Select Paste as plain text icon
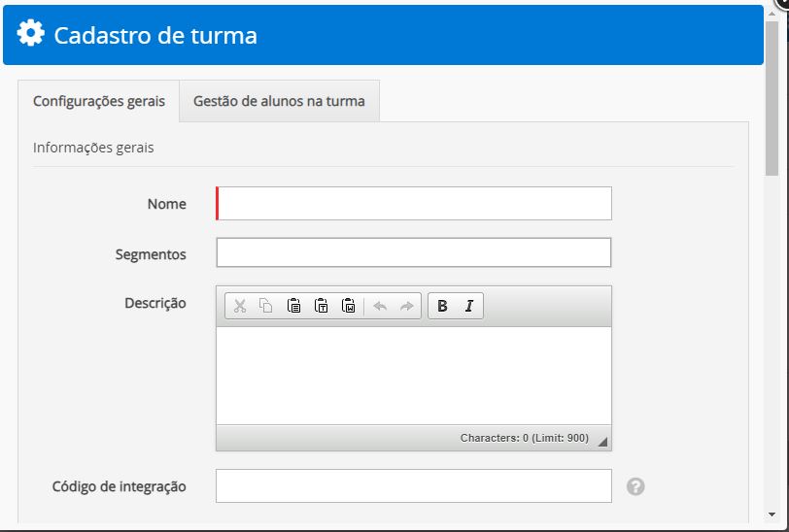789x532 pixels. coord(321,306)
